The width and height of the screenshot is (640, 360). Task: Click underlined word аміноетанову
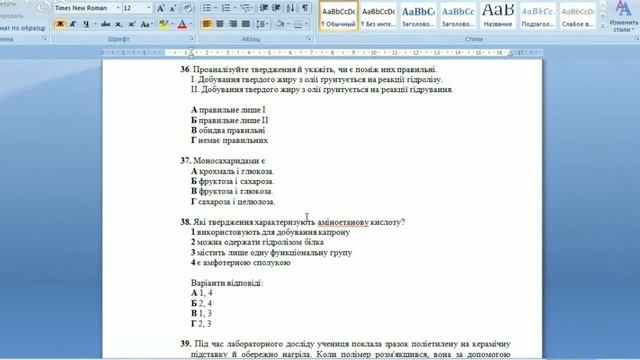coord(343,222)
